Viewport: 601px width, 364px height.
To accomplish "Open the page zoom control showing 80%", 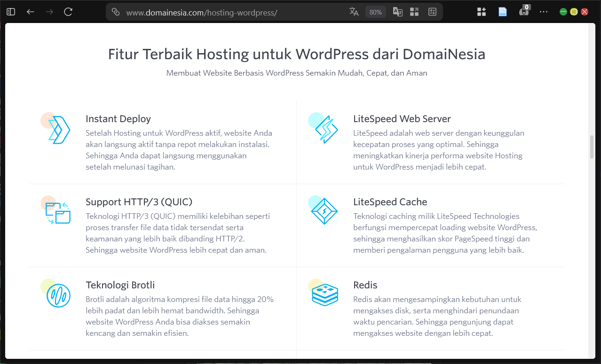I will point(375,12).
